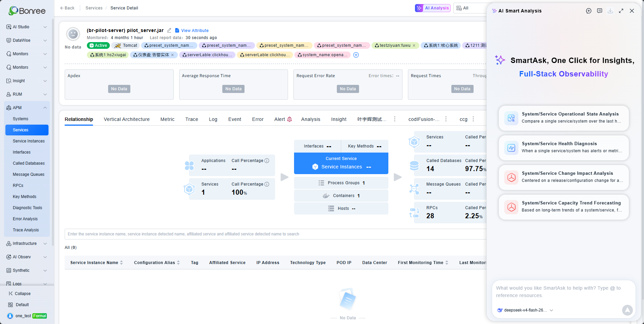Start a new chat in AI Smart Analysis
The image size is (644, 324).
589,11
